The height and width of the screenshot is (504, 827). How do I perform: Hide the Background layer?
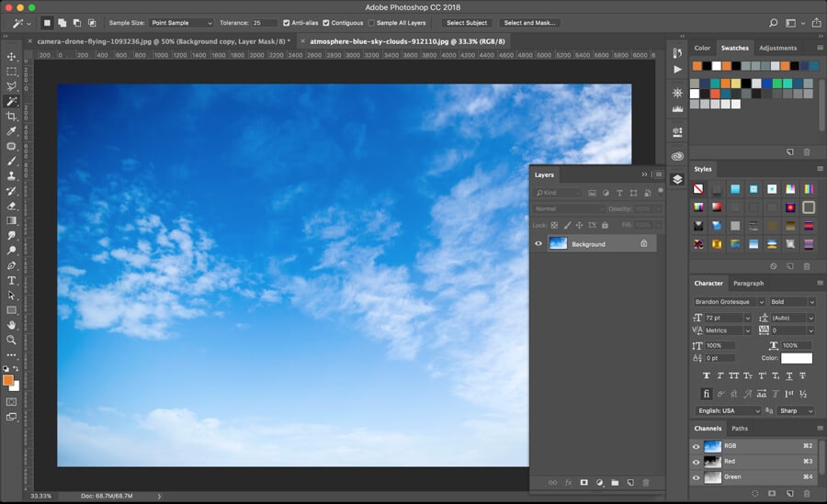pyautogui.click(x=539, y=243)
